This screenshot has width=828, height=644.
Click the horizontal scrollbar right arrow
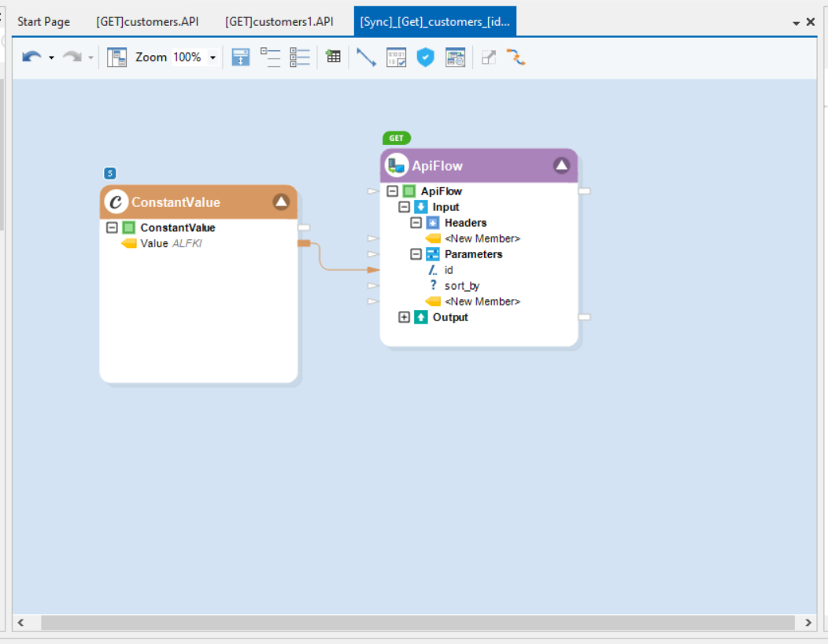808,623
